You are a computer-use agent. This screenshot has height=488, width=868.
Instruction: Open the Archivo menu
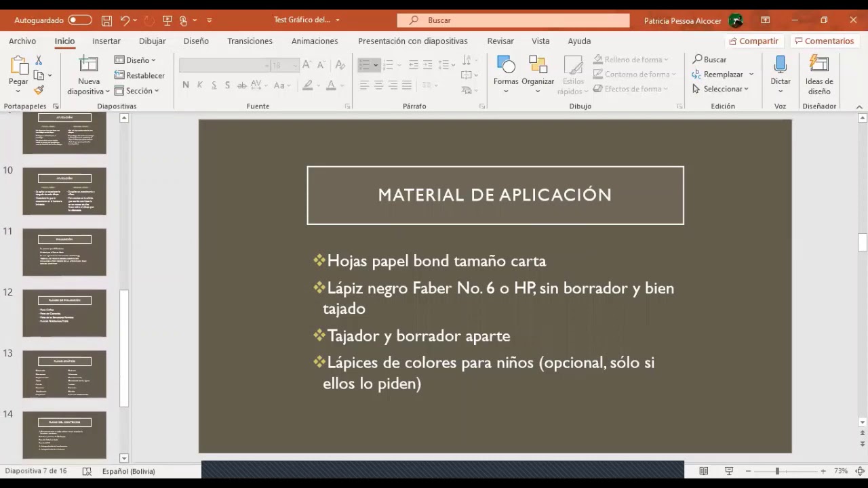(22, 41)
